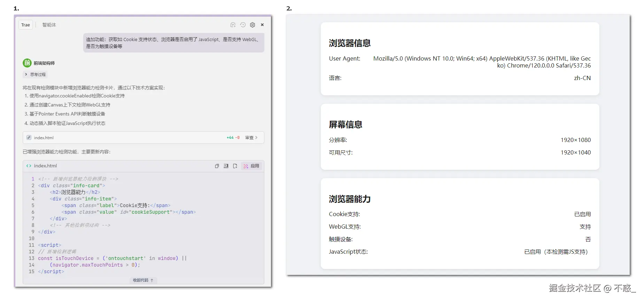
Task: Insert code at cursor icon
Action: click(226, 166)
